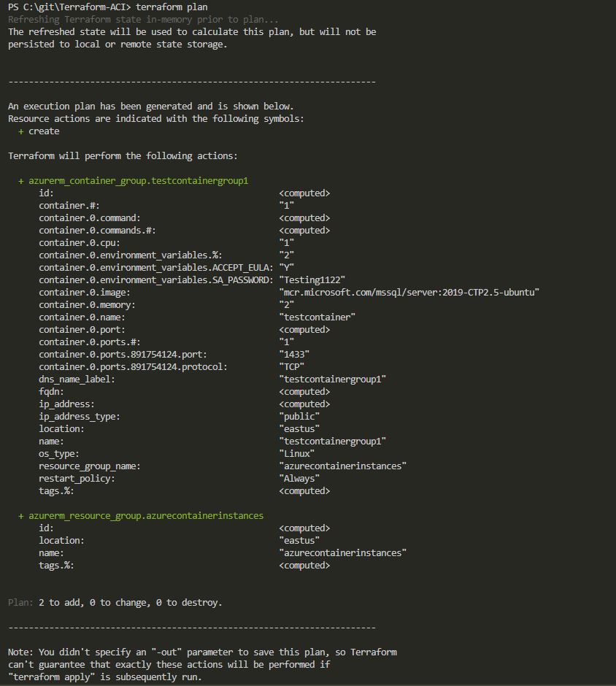This screenshot has width=616, height=686.
Task: Click the "Plan: 2 to add" summary line
Action: coord(115,603)
